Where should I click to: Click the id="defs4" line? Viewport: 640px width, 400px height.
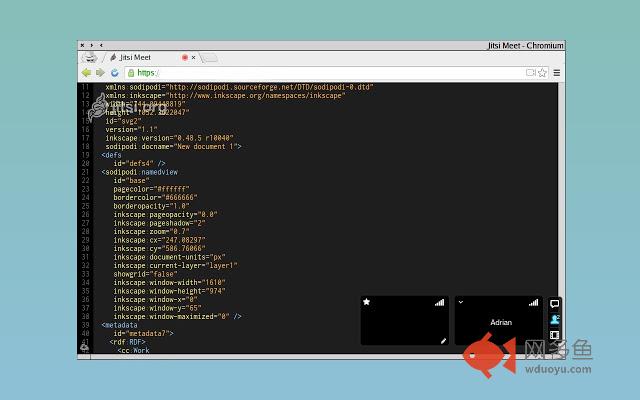click(139, 163)
